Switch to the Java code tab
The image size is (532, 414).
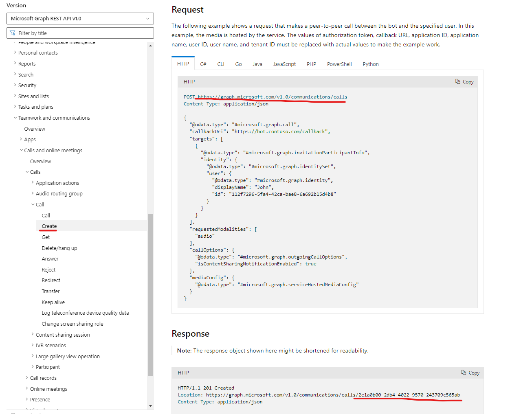(x=257, y=64)
